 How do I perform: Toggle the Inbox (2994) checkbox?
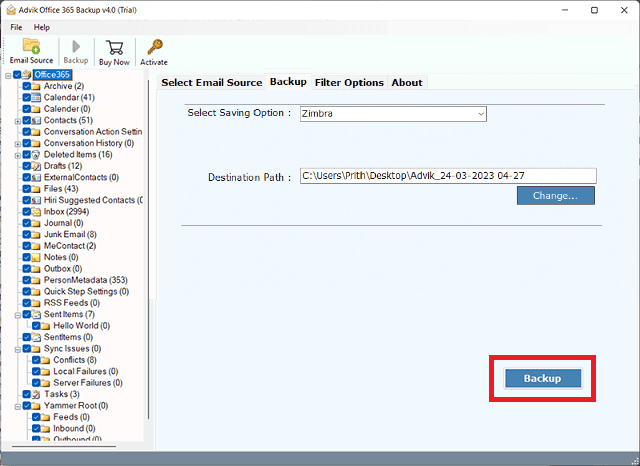27,212
